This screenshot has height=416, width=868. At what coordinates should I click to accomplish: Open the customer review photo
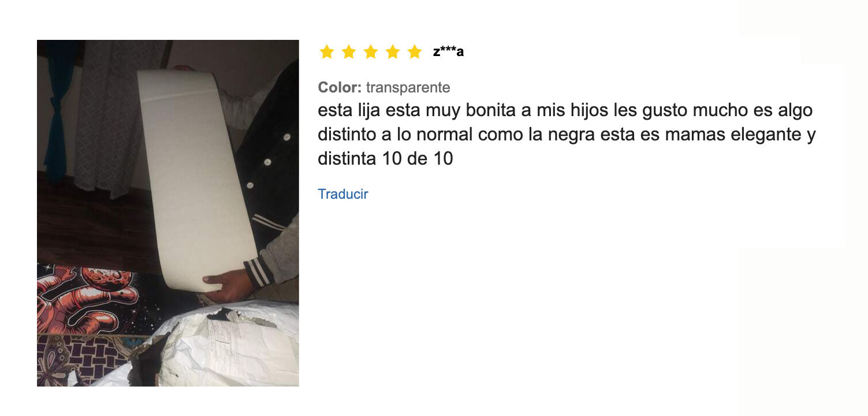pyautogui.click(x=168, y=213)
